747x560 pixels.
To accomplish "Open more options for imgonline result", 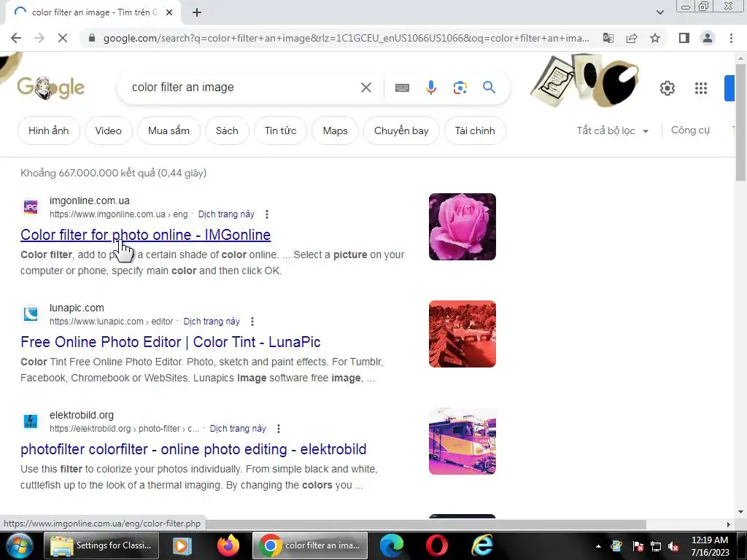I will (267, 214).
